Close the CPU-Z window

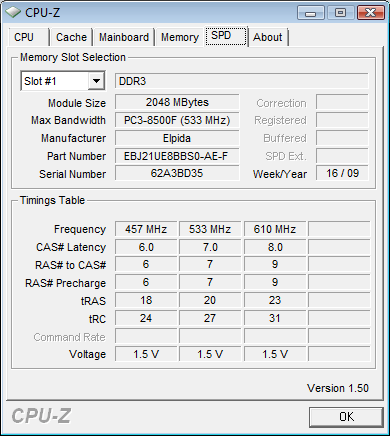370,13
